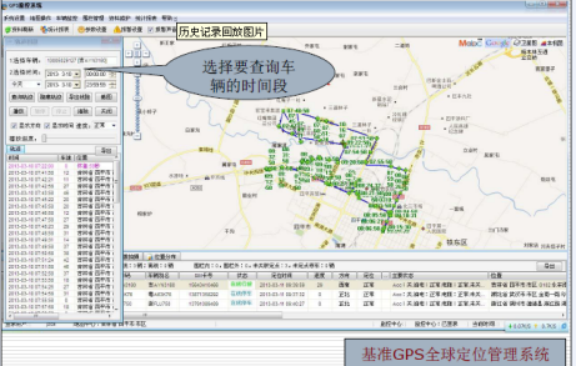This screenshot has height=367, width=577.
Task: Pan the map up with the arrow control
Action: click(137, 45)
